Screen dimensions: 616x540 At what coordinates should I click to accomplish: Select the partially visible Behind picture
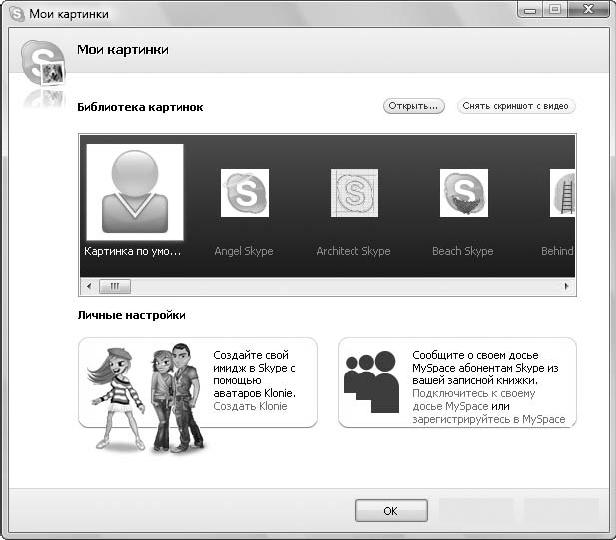(562, 193)
